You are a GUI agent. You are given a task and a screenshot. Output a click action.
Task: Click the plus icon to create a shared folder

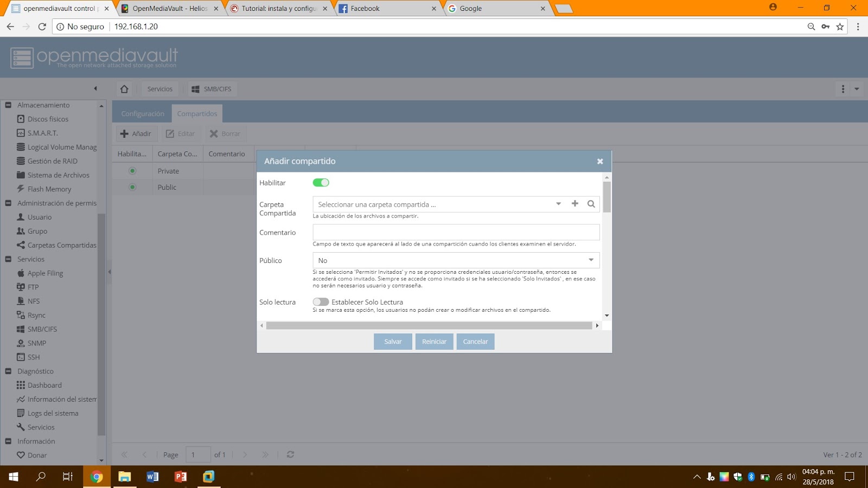point(575,204)
